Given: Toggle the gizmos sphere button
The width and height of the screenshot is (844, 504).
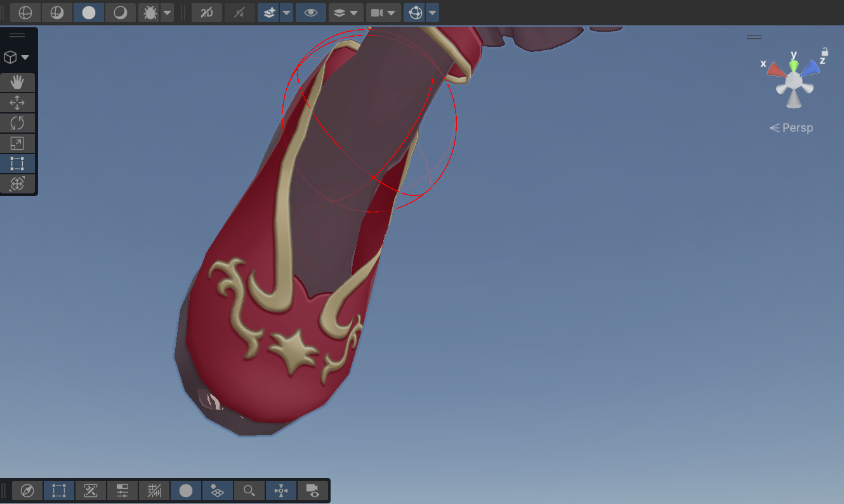Looking at the screenshot, I should [415, 13].
